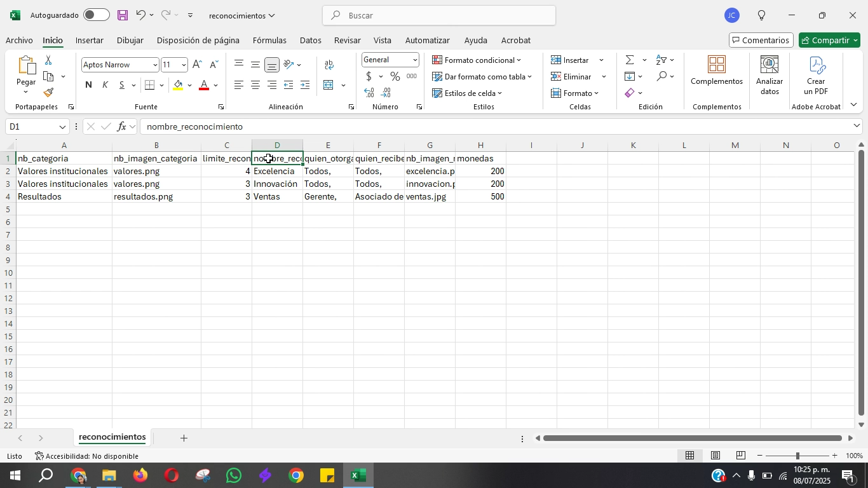868x488 pixels.
Task: Copy selection using the copy icon
Action: (x=48, y=76)
